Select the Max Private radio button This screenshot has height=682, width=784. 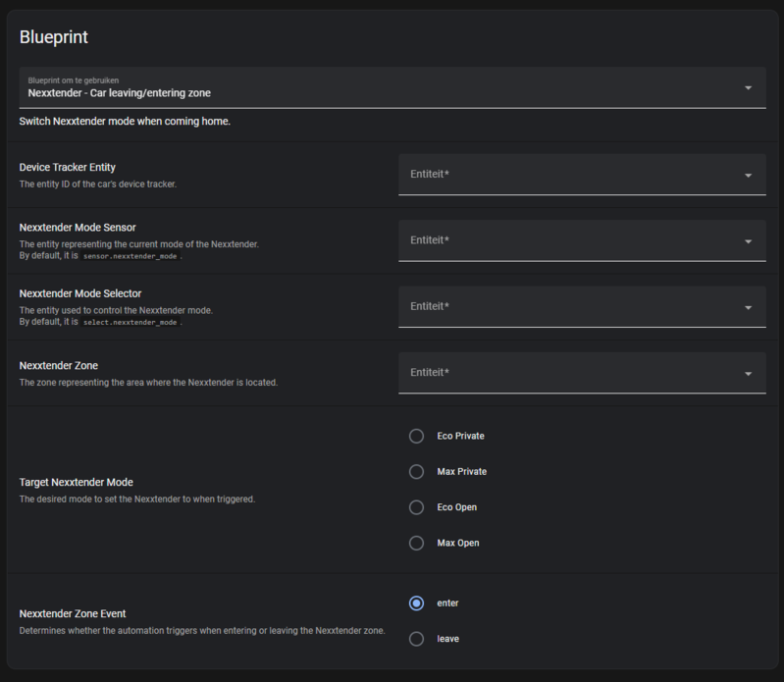tap(416, 471)
